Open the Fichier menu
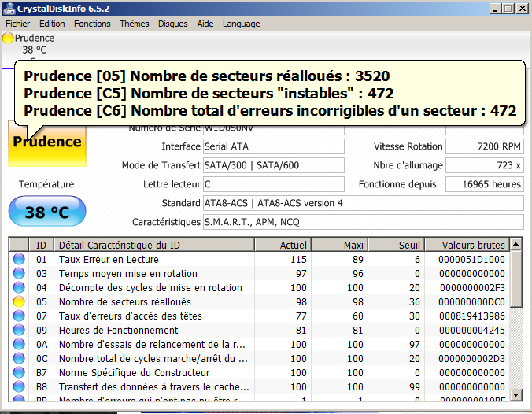532x414 pixels. pos(17,24)
